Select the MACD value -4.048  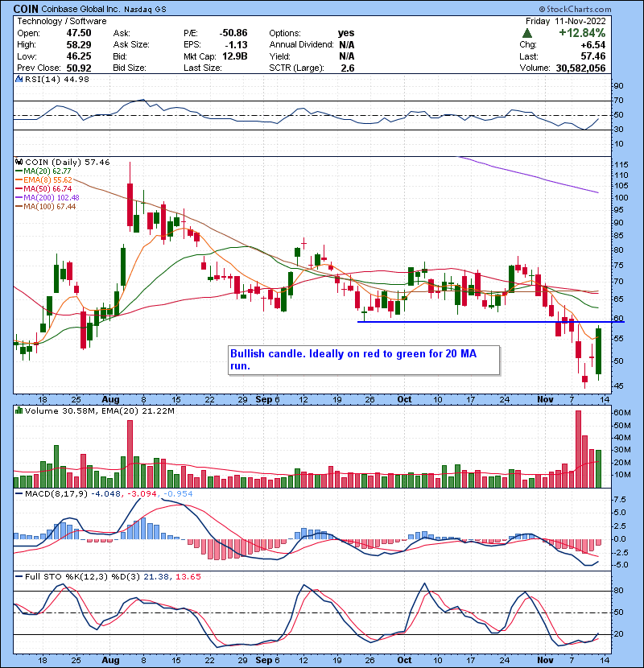(x=105, y=494)
